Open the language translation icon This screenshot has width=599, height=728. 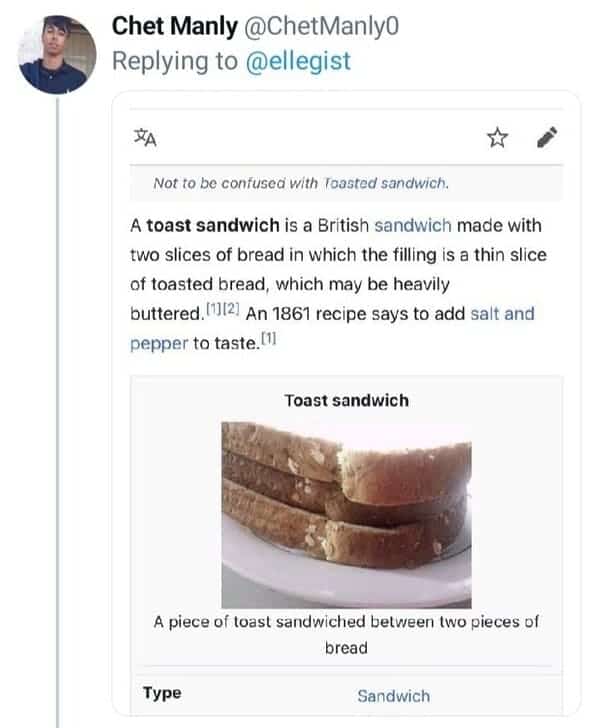[145, 137]
